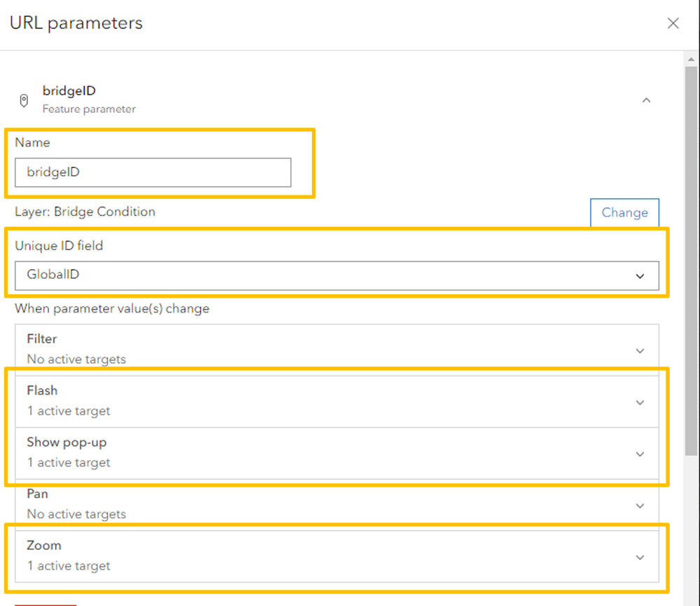The image size is (700, 606).
Task: Expand the Show pop-up chevron
Action: click(x=639, y=454)
